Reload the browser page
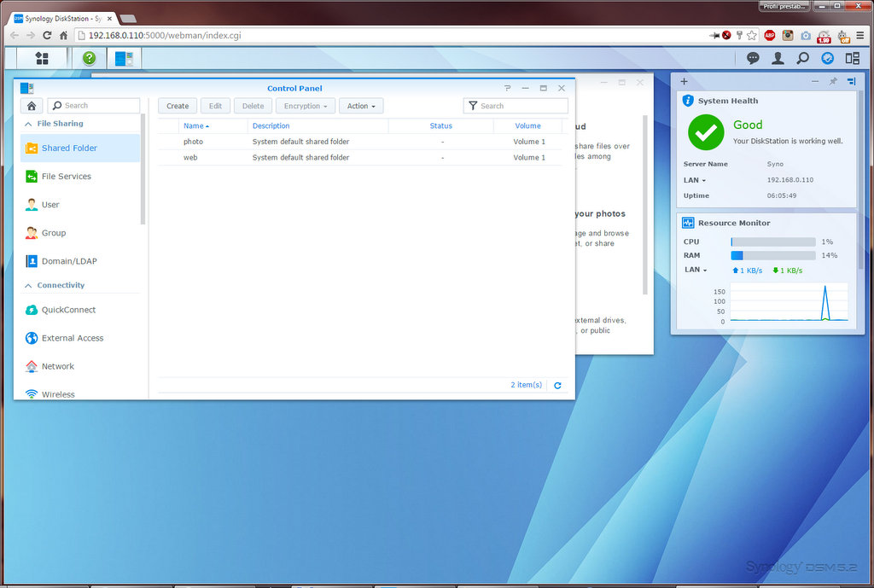 (x=47, y=35)
